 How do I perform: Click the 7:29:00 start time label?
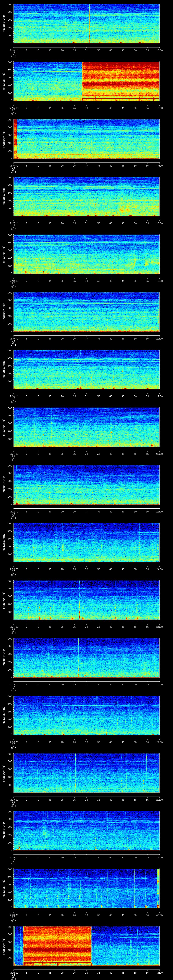(x=14, y=915)
